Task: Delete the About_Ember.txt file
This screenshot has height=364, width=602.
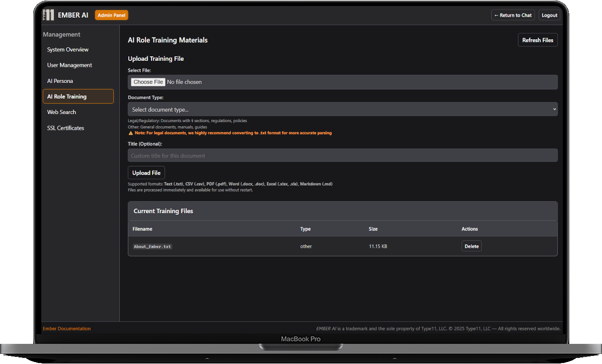Action: point(472,246)
